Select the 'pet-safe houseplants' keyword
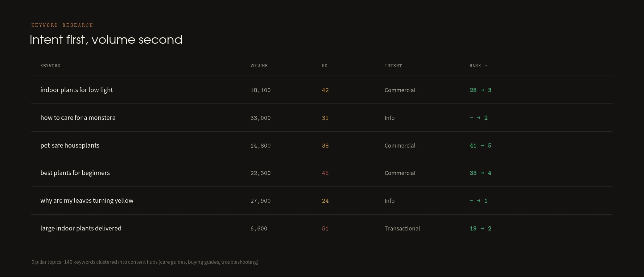The image size is (644, 277). click(x=70, y=145)
